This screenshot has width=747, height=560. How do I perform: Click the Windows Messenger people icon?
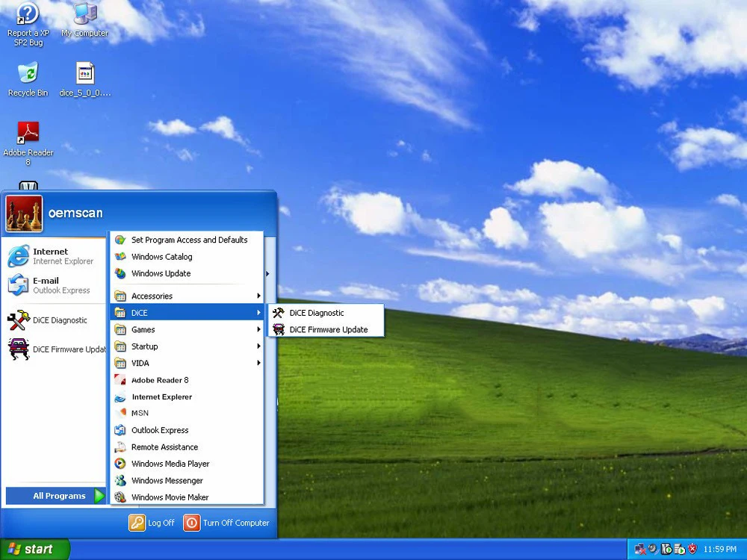click(x=120, y=480)
